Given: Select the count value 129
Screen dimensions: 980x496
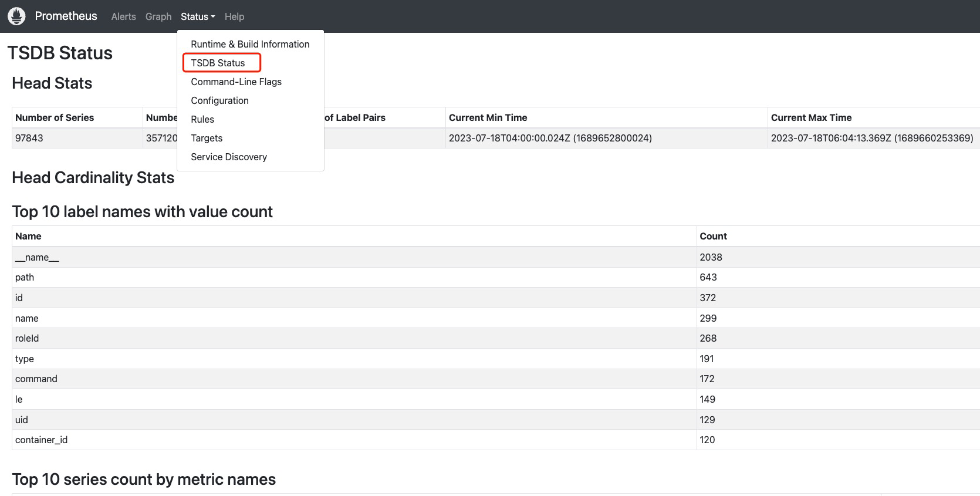Looking at the screenshot, I should 707,420.
